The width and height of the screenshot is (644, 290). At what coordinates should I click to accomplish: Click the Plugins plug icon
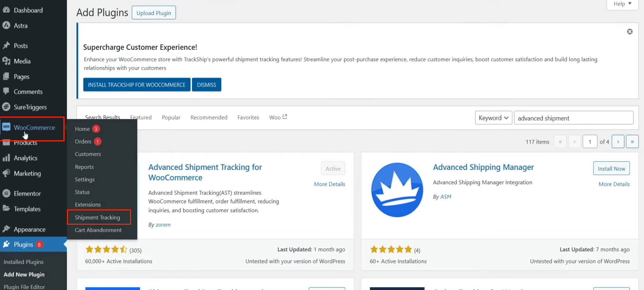tap(6, 244)
